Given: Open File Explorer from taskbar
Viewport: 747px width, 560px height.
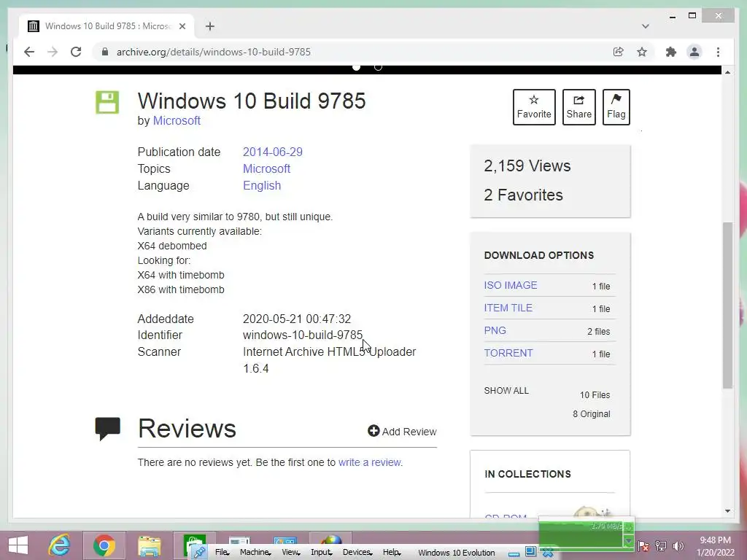Looking at the screenshot, I should click(x=149, y=545).
